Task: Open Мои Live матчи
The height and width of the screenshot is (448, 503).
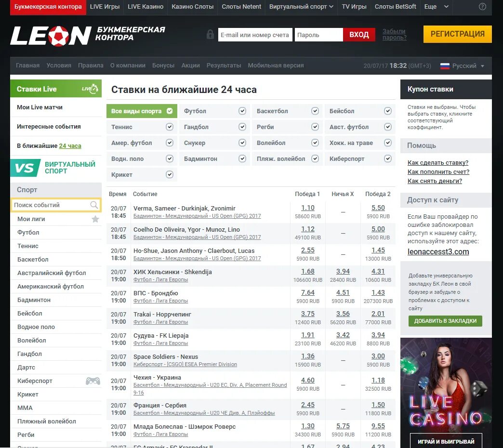Action: (x=40, y=107)
